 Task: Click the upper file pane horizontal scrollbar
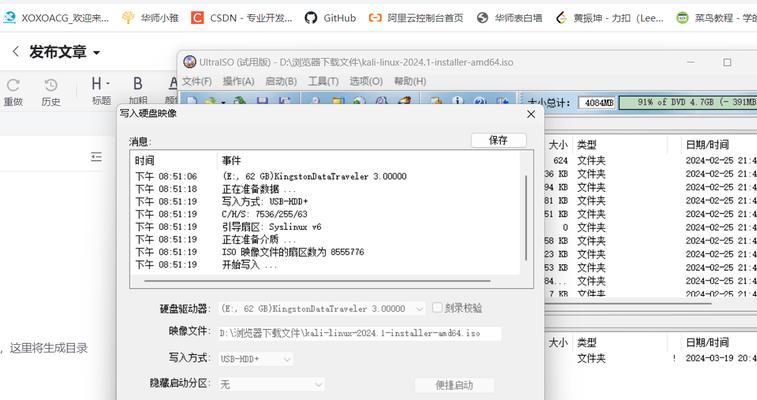[x=629, y=303]
